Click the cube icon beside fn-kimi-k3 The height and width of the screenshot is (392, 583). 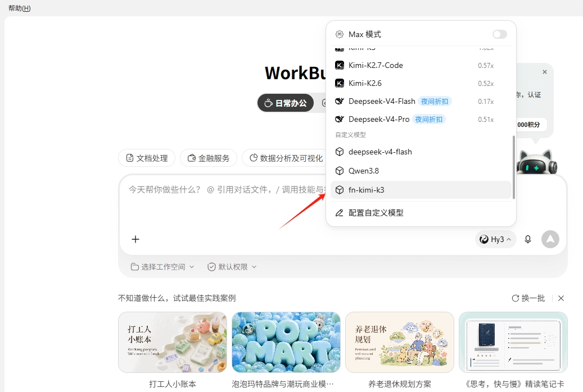[x=340, y=190]
